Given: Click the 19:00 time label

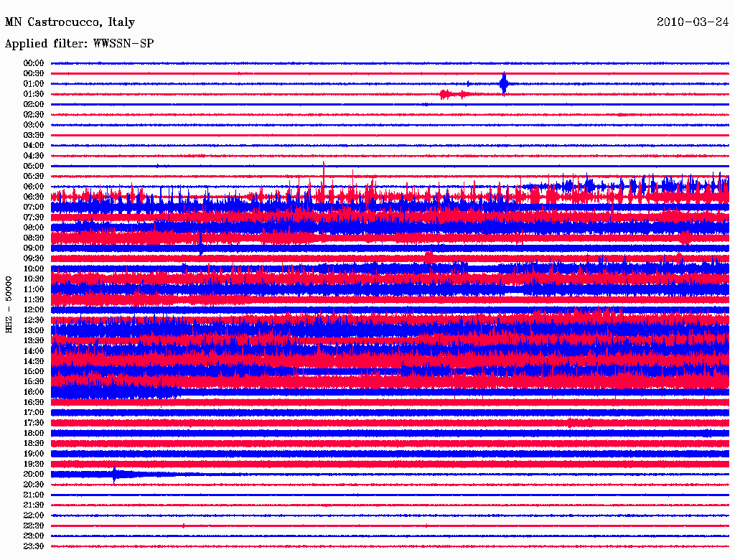Looking at the screenshot, I should [34, 454].
